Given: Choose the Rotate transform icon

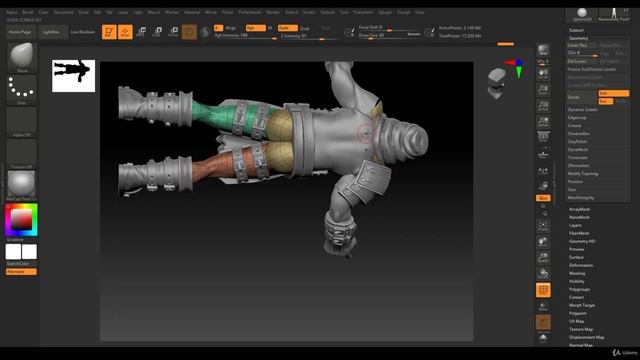Looking at the screenshot, I should pyautogui.click(x=173, y=31).
